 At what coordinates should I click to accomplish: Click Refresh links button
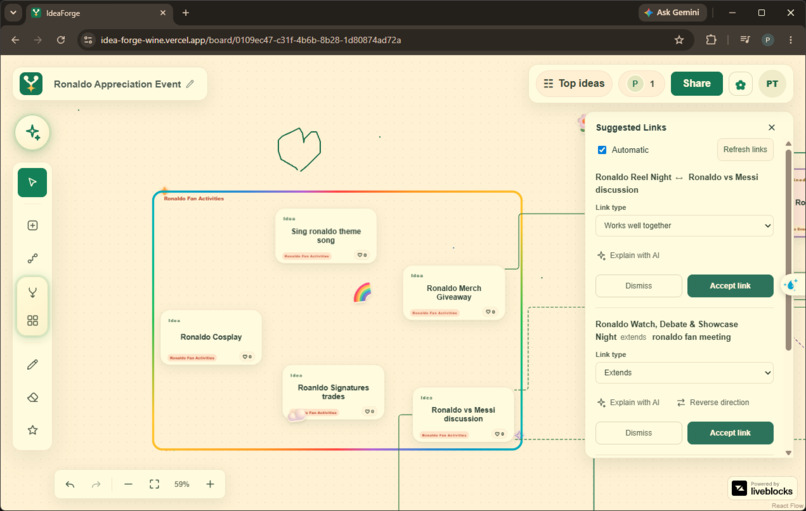coord(745,150)
